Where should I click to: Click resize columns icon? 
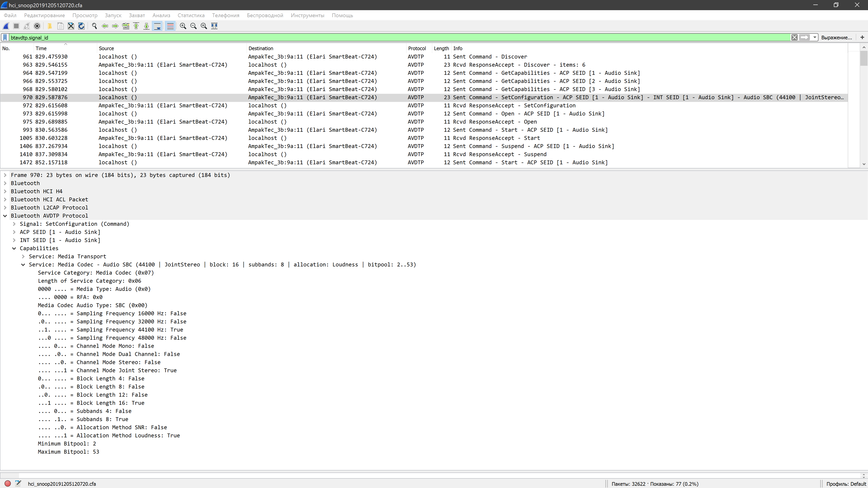pyautogui.click(x=214, y=26)
